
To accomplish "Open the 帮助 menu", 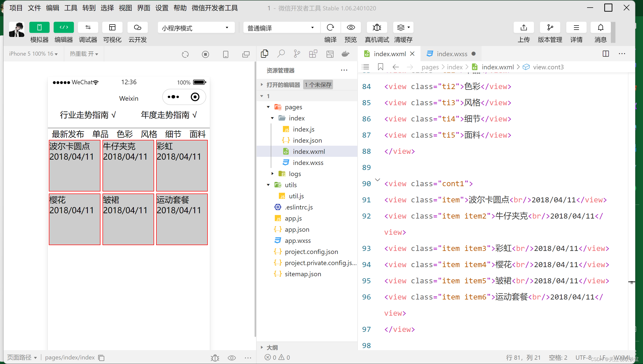I will 180,8.
